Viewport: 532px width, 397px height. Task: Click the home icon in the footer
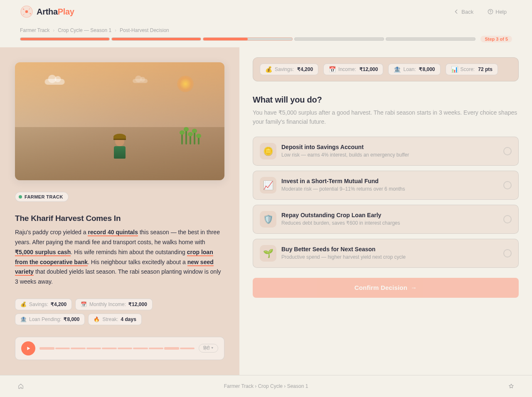tap(20, 386)
